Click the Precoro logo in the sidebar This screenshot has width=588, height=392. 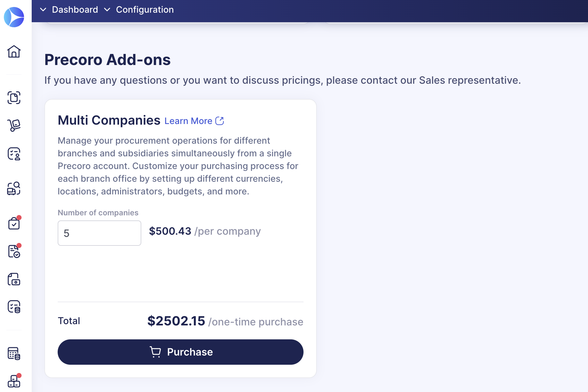click(x=14, y=17)
